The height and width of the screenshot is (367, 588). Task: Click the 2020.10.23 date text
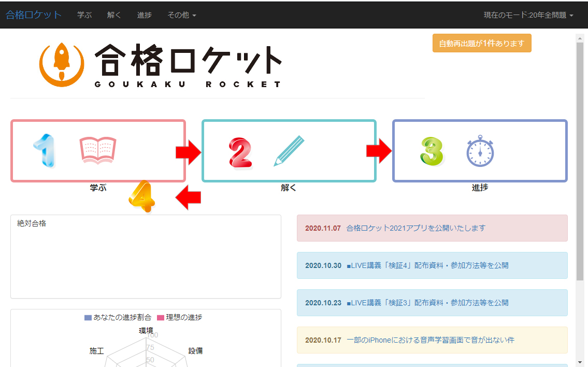pyautogui.click(x=323, y=303)
